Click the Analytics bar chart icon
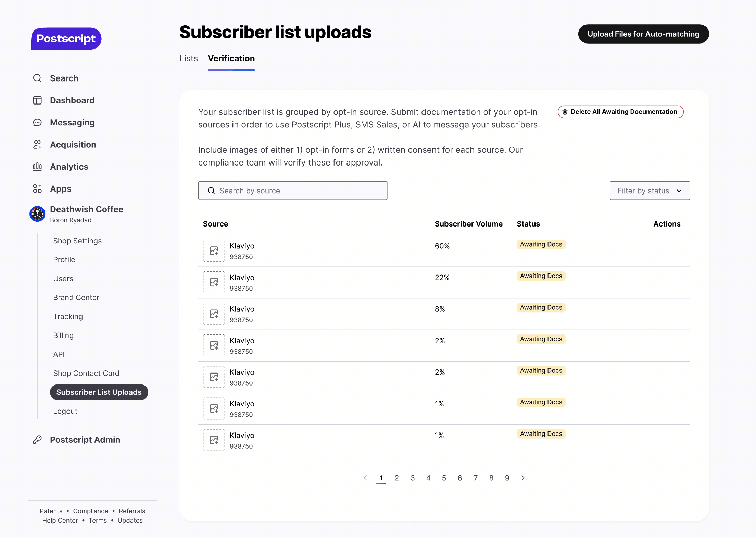 (x=37, y=167)
